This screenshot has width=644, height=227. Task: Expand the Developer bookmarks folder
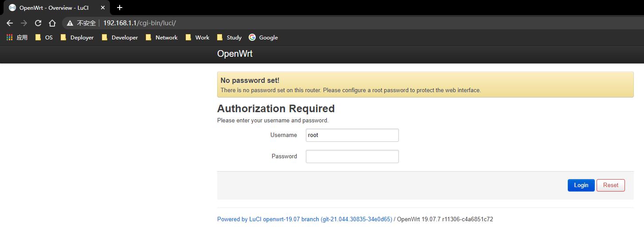(120, 38)
